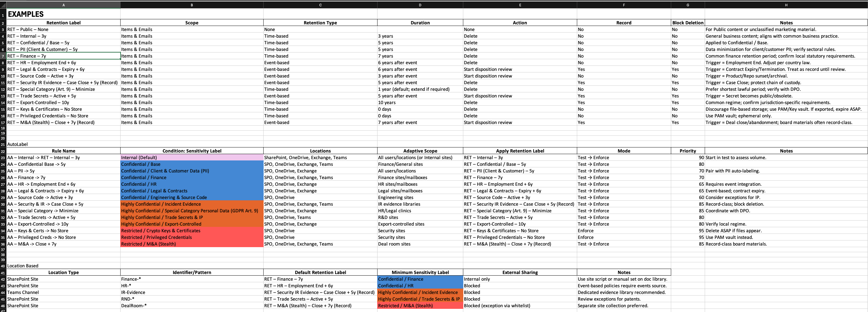
Task: Select the column B header
Action: pyautogui.click(x=192, y=5)
